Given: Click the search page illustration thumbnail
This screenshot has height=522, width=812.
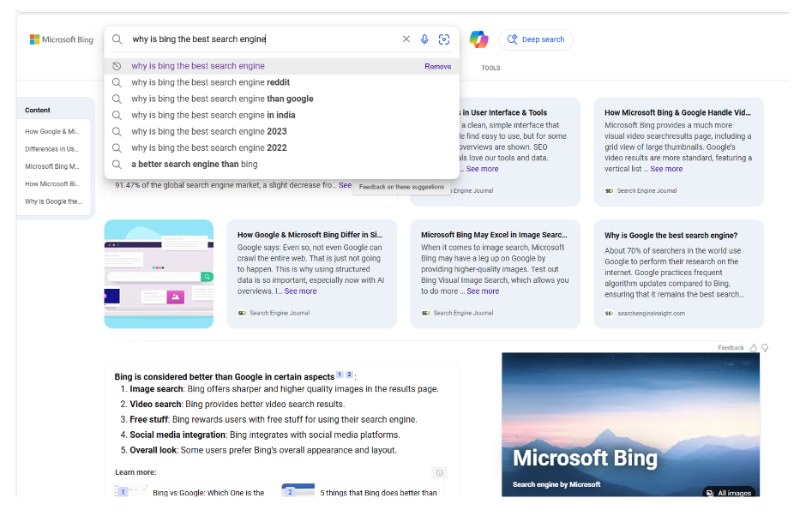Looking at the screenshot, I should tap(159, 274).
